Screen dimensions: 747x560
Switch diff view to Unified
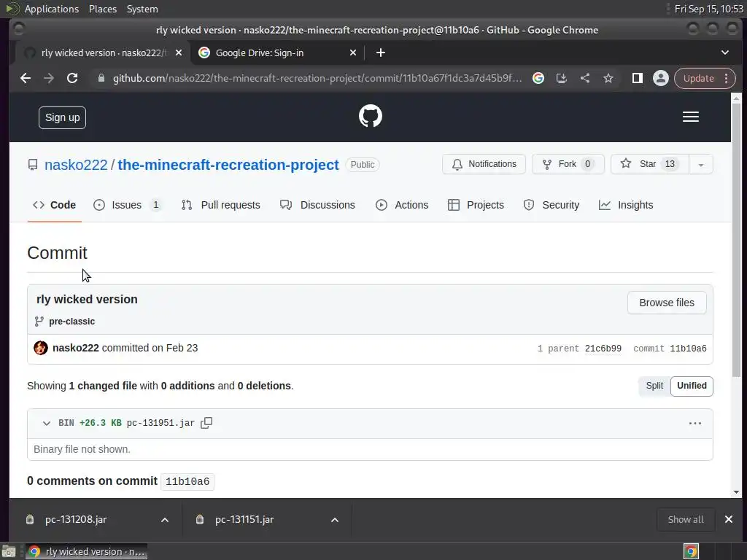point(692,386)
